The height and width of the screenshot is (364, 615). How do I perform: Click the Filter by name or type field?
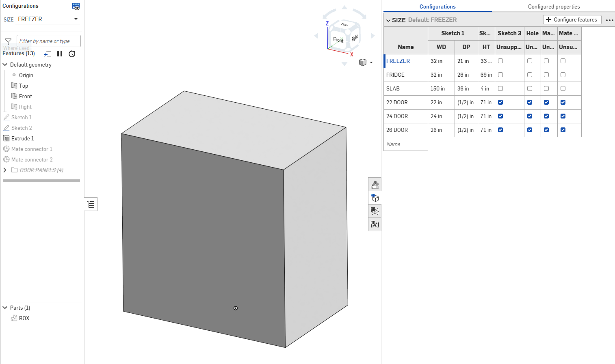pos(49,41)
